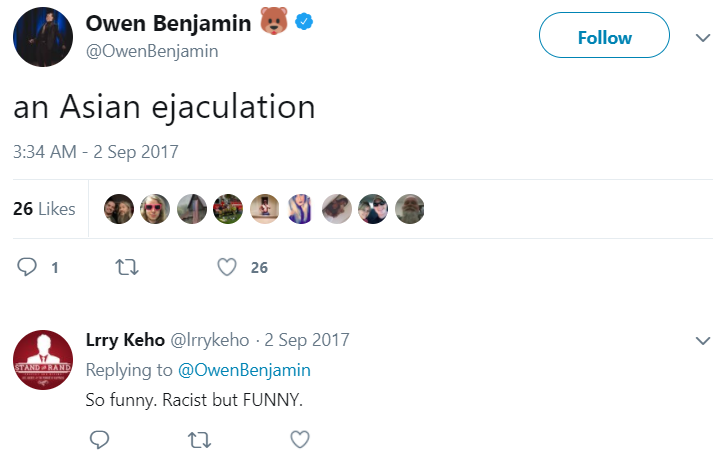
Task: View the 26 Likes list
Action: (x=44, y=209)
